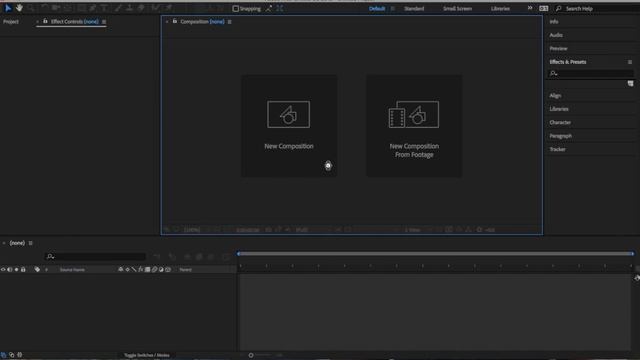The height and width of the screenshot is (360, 640).
Task: Enable the Snapping checkbox
Action: point(236,9)
